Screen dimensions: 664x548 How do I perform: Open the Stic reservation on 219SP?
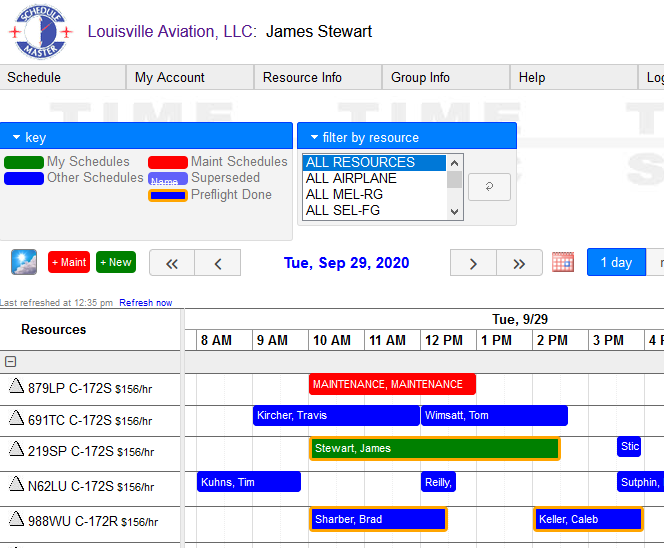(629, 446)
